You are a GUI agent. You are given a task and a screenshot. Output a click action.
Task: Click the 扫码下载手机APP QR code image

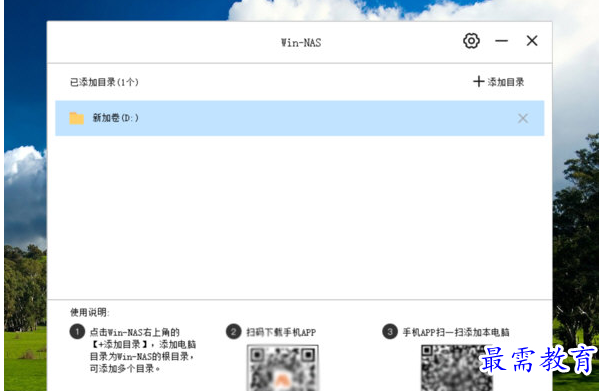[283, 368]
